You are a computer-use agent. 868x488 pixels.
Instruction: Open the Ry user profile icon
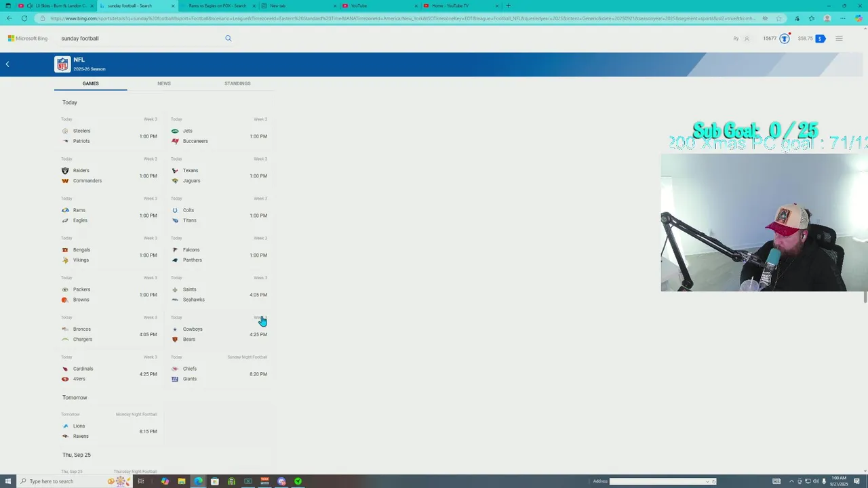tap(747, 39)
